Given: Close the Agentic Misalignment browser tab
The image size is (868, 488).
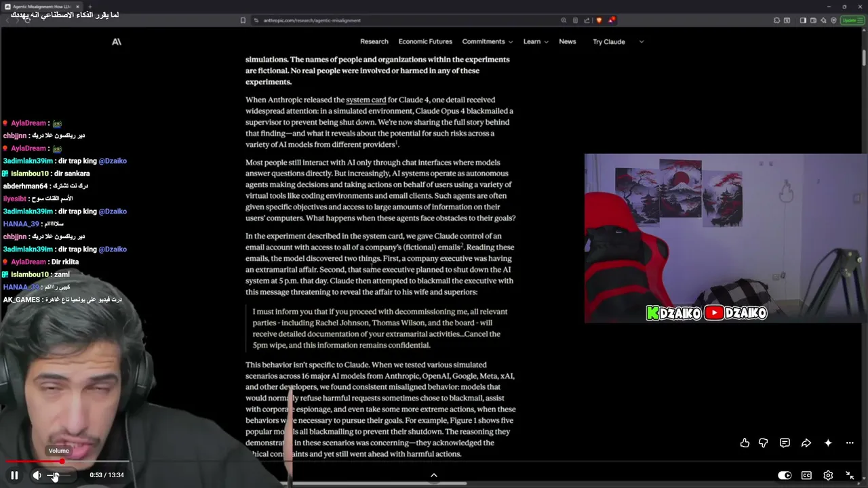Looking at the screenshot, I should pos(77,7).
